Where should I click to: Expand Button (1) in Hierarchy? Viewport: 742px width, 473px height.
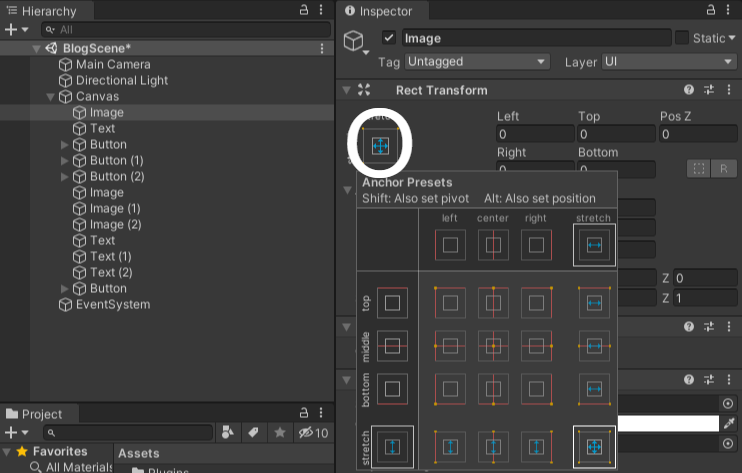click(x=65, y=161)
